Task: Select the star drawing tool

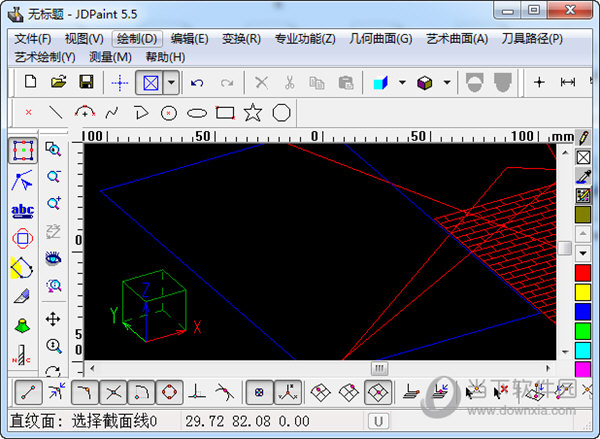Action: (x=253, y=113)
